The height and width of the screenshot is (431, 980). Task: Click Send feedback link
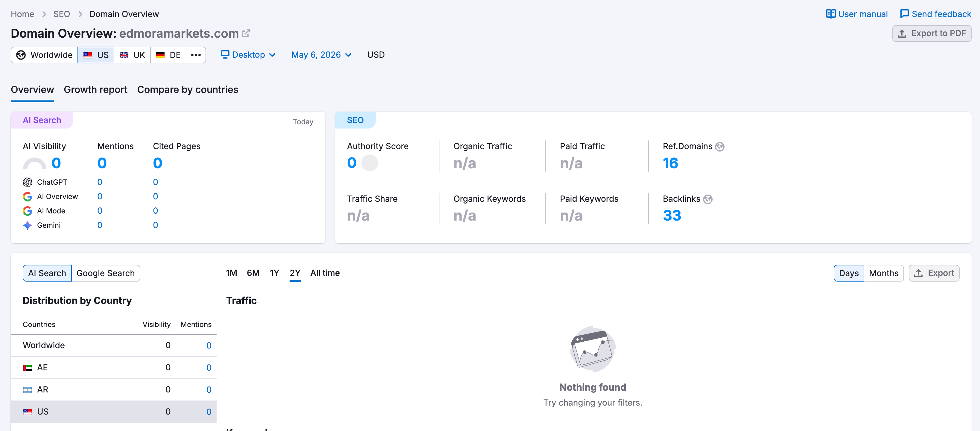tap(935, 14)
